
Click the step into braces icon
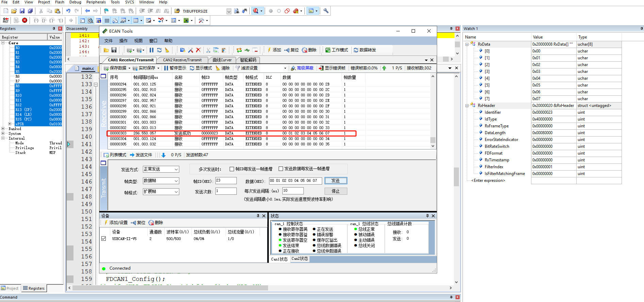36,20
